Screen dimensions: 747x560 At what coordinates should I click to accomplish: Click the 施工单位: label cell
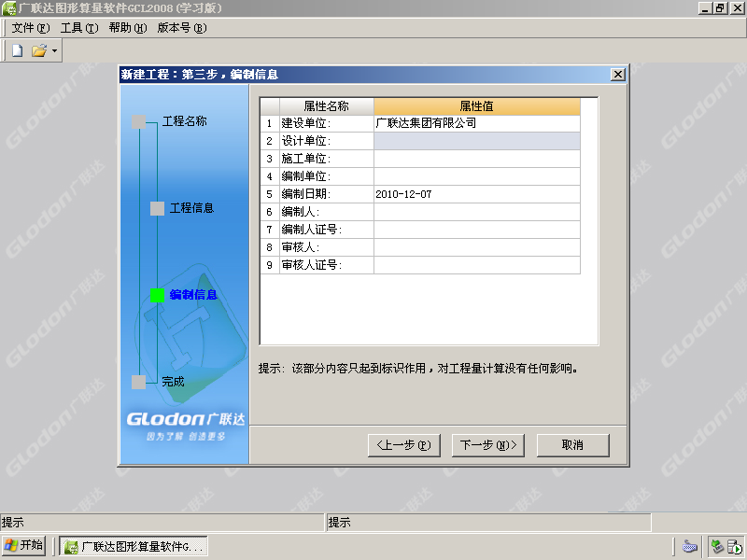coord(326,159)
